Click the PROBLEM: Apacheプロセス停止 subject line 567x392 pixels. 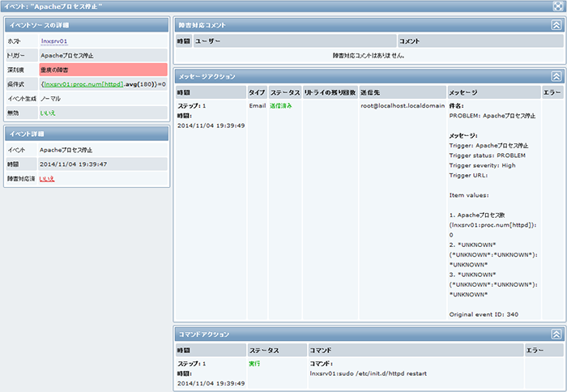[x=492, y=116]
